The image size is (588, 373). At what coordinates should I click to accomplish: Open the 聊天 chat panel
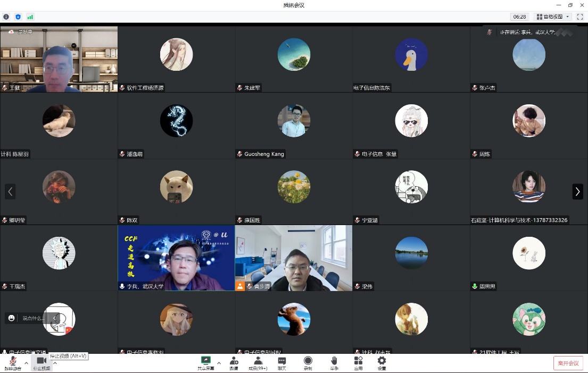tap(282, 362)
